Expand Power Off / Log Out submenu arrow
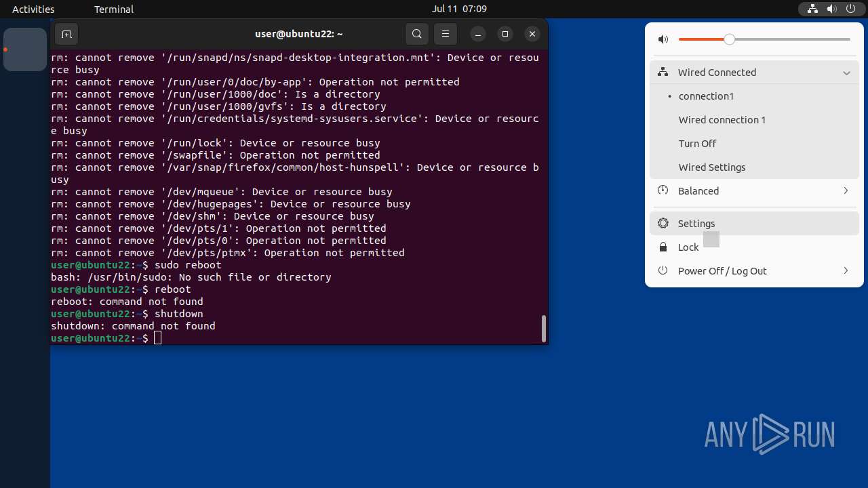Screen dimensions: 868x488 pyautogui.click(x=846, y=271)
